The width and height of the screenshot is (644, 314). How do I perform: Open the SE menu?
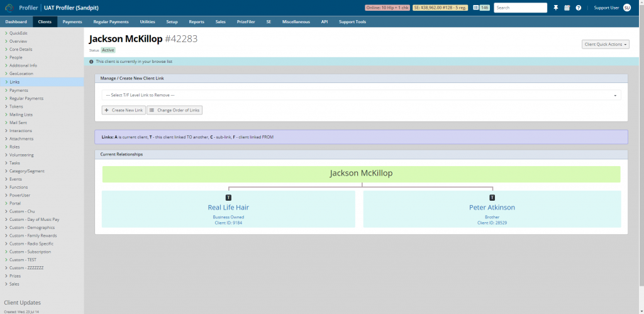[269, 22]
